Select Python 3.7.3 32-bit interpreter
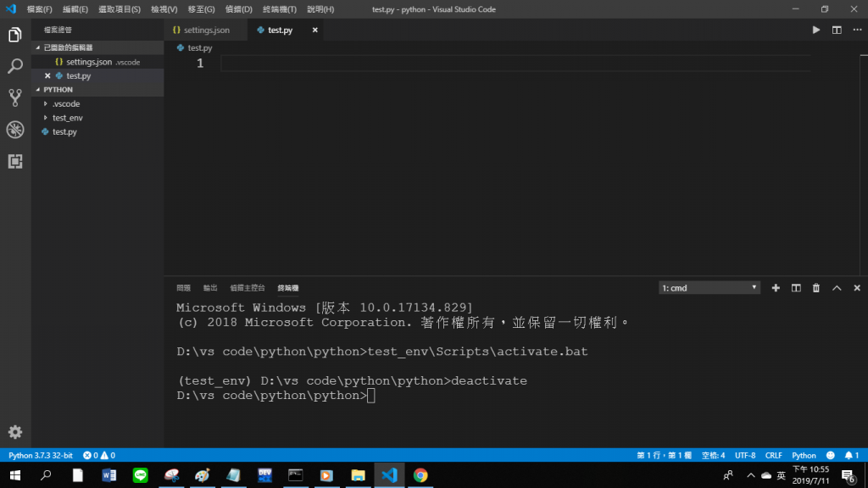The width and height of the screenshot is (868, 488). click(41, 455)
